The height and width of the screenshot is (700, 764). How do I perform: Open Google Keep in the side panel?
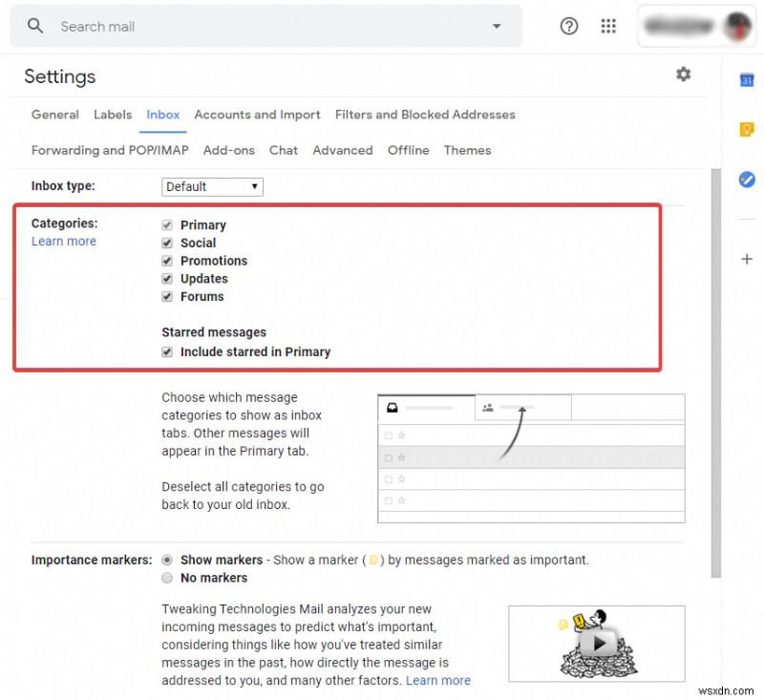[747, 129]
